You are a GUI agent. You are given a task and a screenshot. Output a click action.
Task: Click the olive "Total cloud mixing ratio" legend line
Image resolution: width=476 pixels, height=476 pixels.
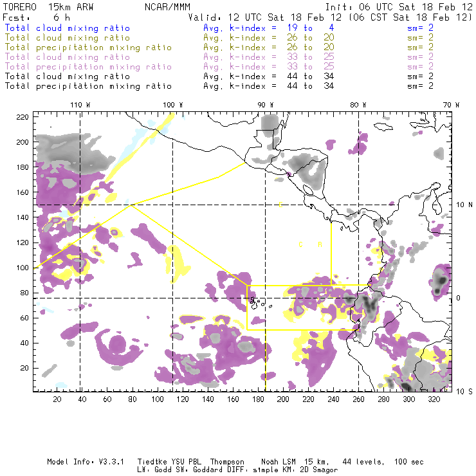point(68,38)
